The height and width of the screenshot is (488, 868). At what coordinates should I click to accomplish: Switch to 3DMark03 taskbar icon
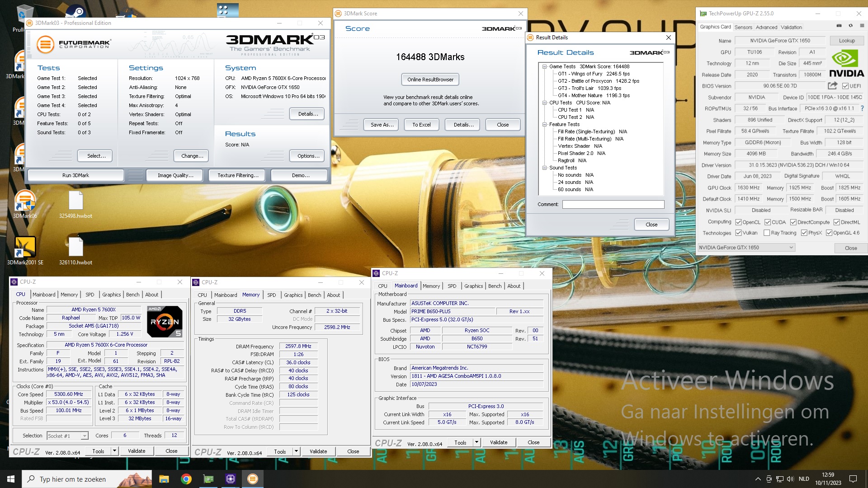[253, 479]
